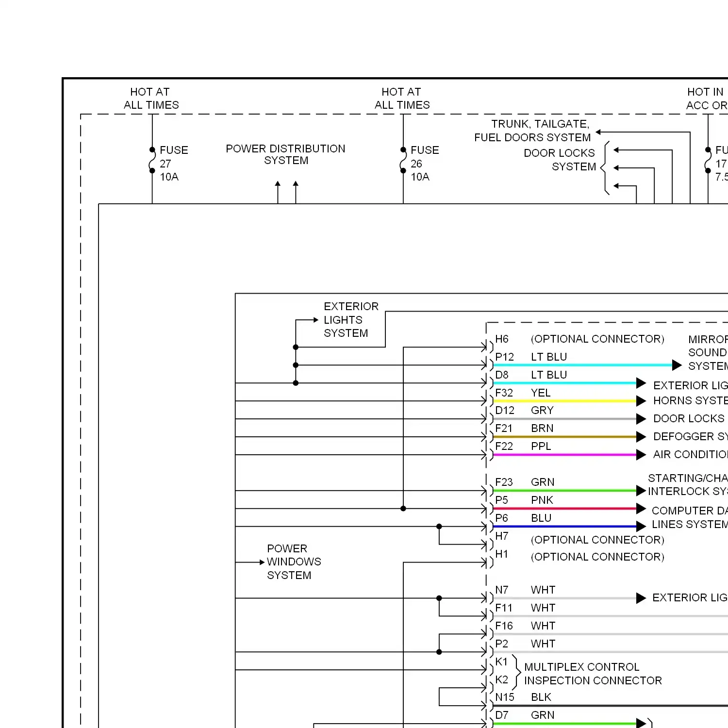This screenshot has height=728, width=728.
Task: Click the FUSE 27 10A label
Action: tap(174, 164)
